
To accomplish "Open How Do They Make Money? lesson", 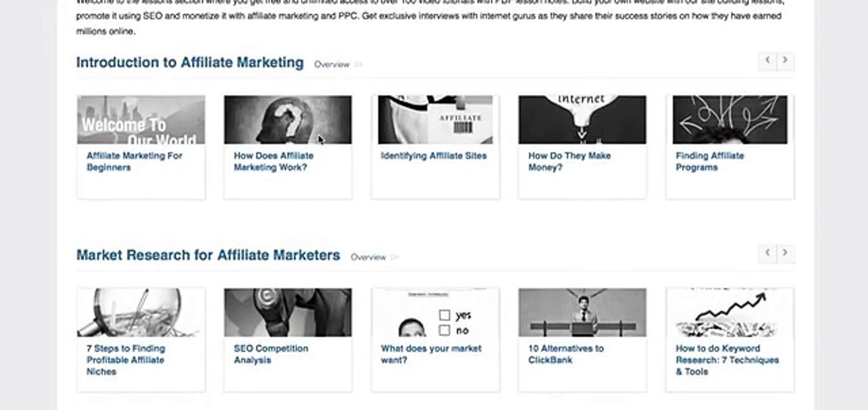I will [x=569, y=161].
